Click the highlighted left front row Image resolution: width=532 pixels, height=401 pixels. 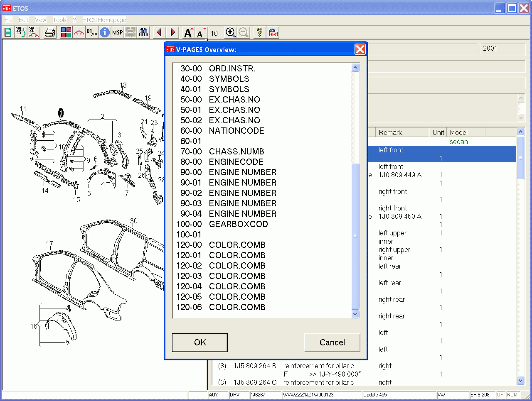(442, 154)
